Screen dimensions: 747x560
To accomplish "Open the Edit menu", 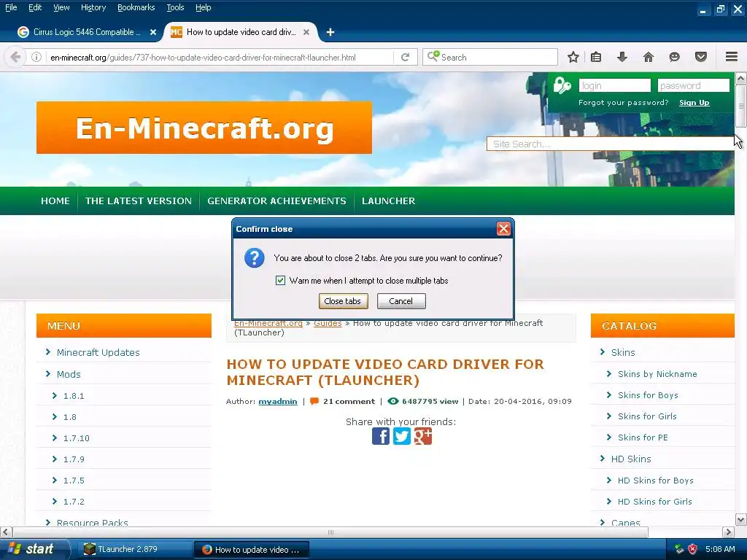I will tap(35, 7).
